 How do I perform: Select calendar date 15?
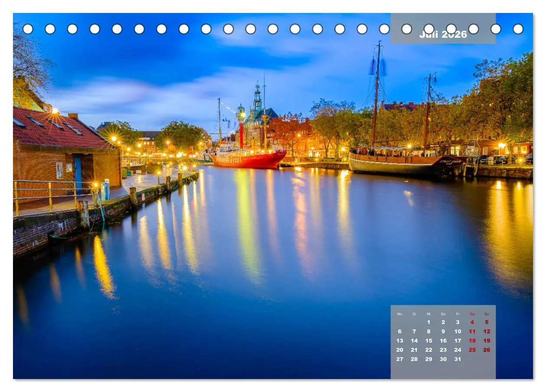(x=429, y=341)
